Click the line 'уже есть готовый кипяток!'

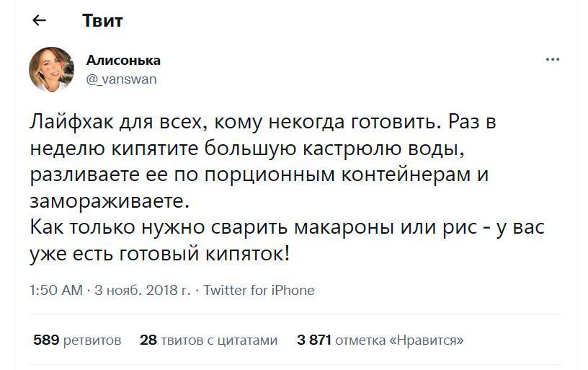click(160, 254)
